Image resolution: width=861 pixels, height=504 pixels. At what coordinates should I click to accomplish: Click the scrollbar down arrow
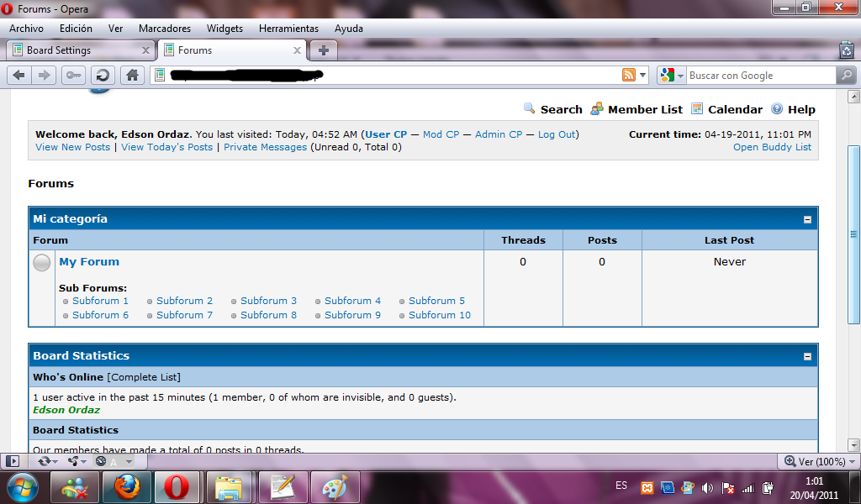click(853, 444)
